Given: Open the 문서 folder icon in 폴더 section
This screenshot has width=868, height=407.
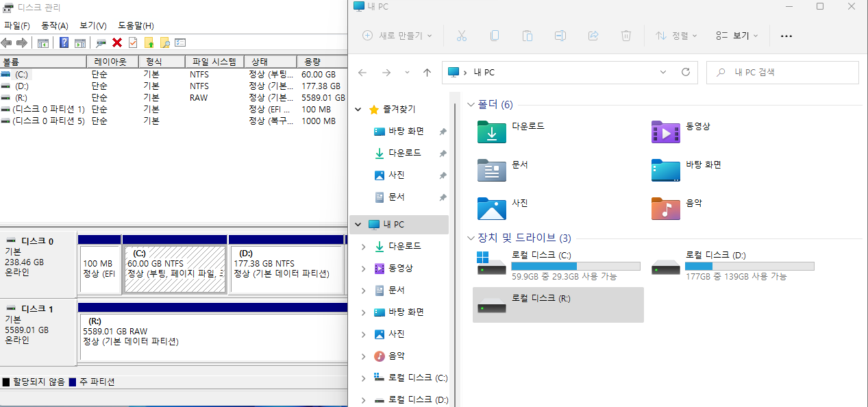Looking at the screenshot, I should pyautogui.click(x=491, y=170).
